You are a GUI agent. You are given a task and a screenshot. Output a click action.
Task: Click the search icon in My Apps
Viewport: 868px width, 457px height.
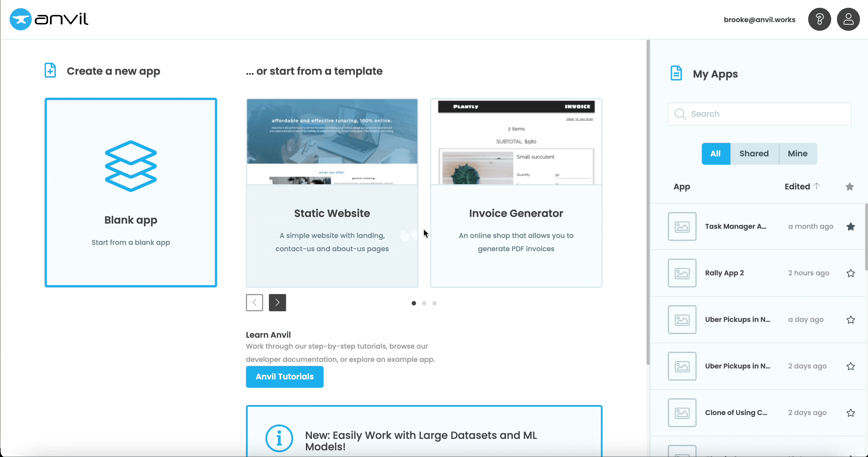681,114
